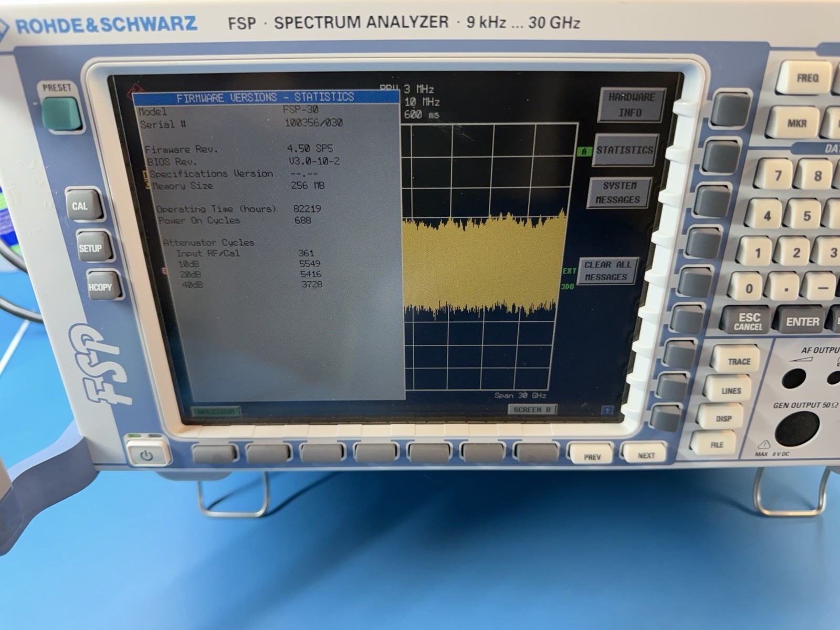Click the trace A indicator on display
Image resolution: width=840 pixels, height=630 pixels.
click(584, 151)
